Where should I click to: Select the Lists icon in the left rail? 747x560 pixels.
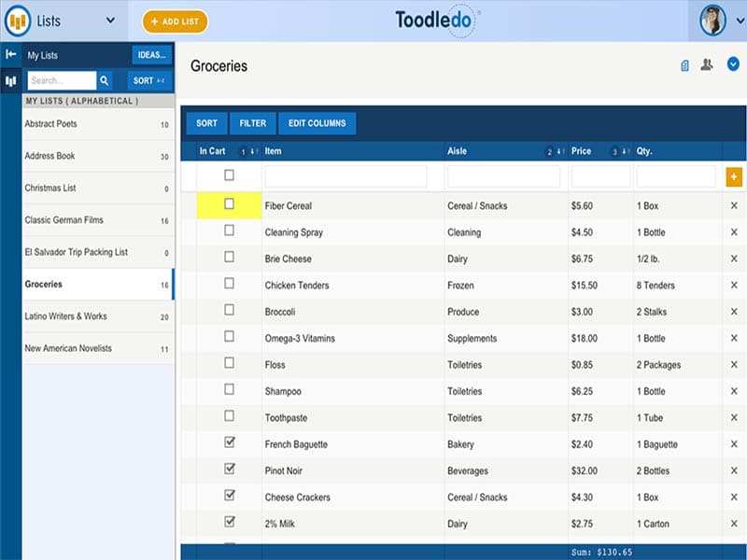(x=10, y=80)
